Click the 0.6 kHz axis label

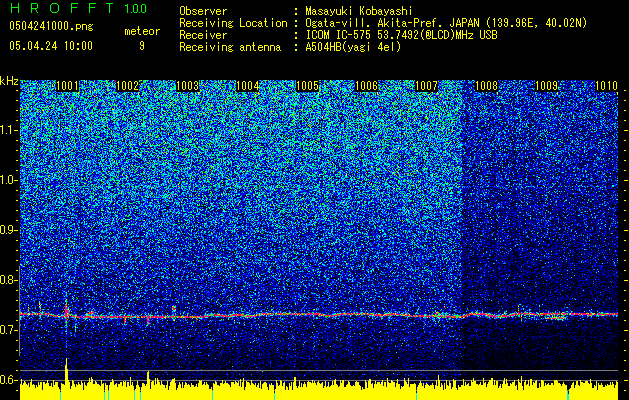pyautogui.click(x=9, y=380)
